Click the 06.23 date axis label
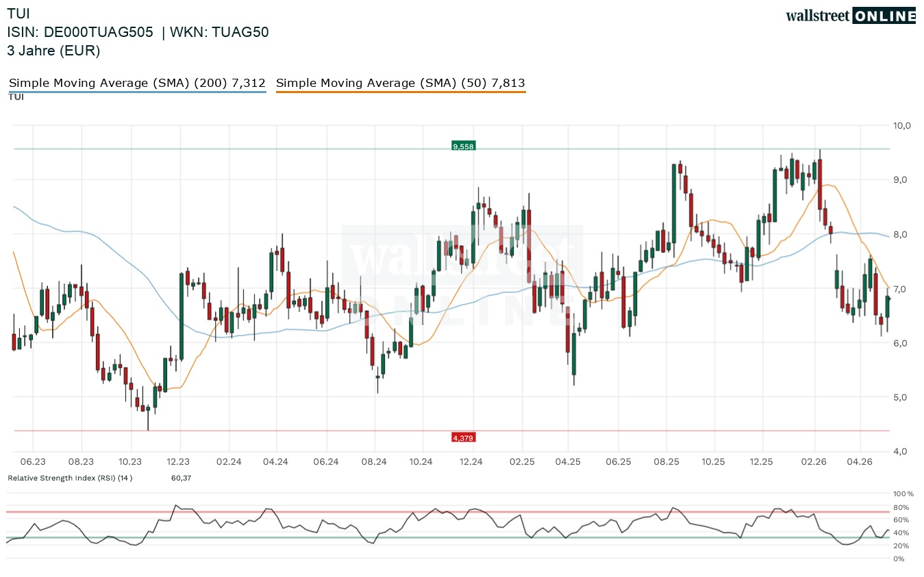The image size is (924, 577). tap(33, 462)
